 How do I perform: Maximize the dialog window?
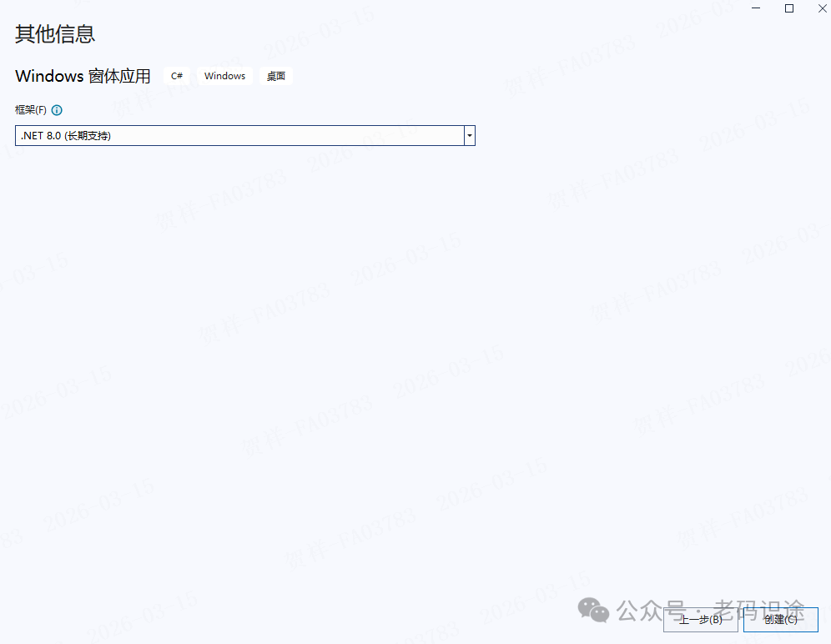pos(788,8)
